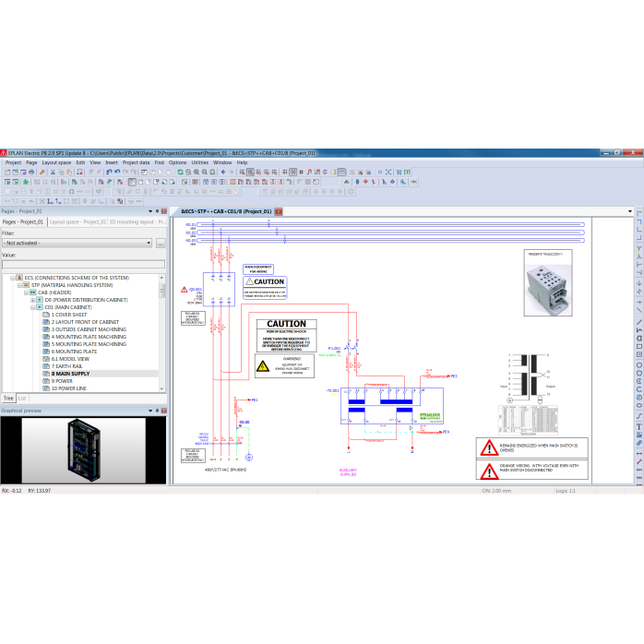Screen dimensions: 644x644
Task: Toggle the grid display button
Action: (x=285, y=173)
